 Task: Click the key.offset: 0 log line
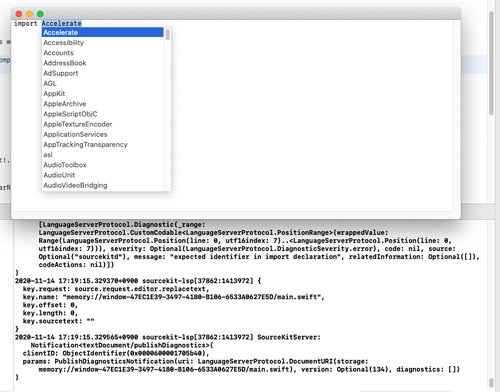pyautogui.click(x=50, y=305)
